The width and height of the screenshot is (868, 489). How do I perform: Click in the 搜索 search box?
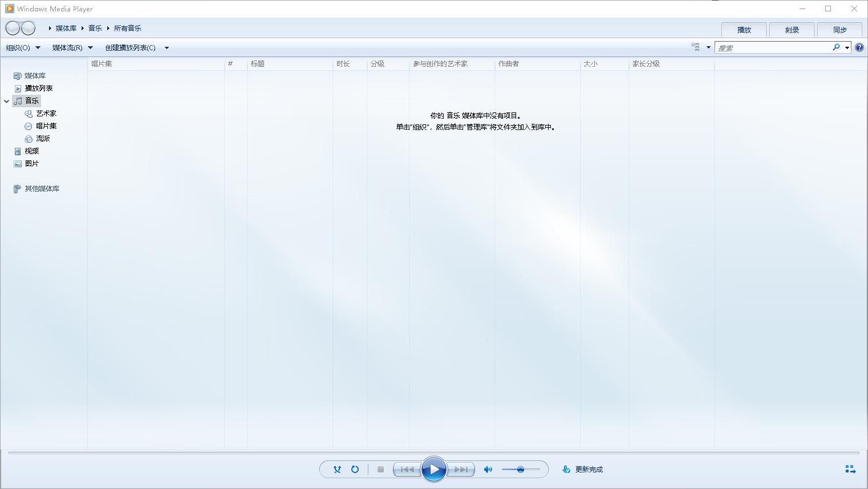pos(773,48)
